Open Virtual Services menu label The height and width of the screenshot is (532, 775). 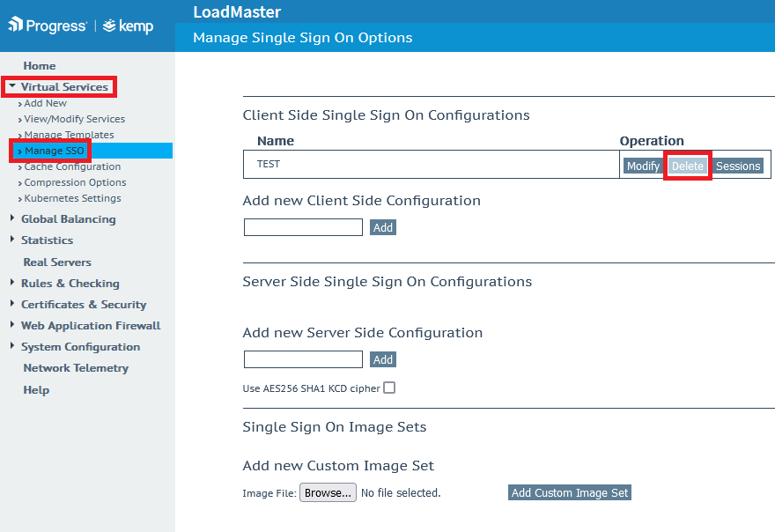(64, 87)
